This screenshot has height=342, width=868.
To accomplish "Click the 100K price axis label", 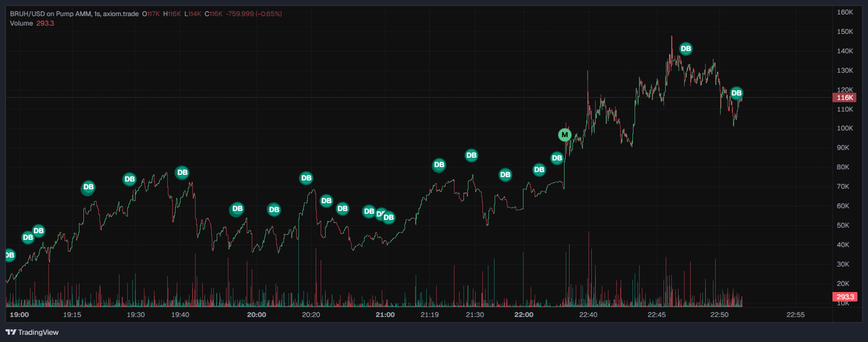I will click(845, 129).
